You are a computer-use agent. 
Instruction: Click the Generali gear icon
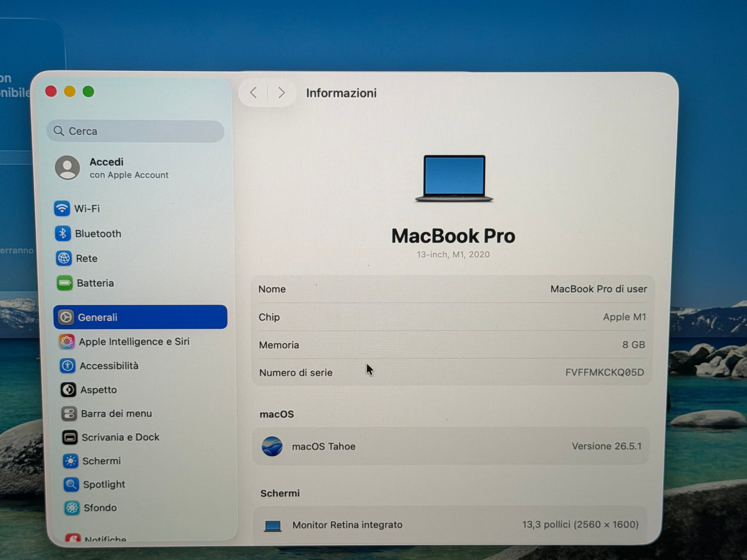point(66,317)
